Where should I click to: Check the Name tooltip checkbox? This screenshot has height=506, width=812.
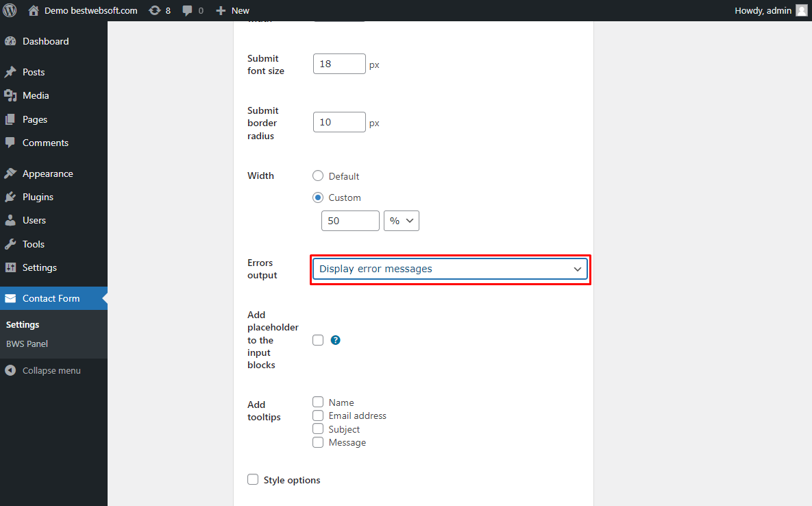(318, 402)
